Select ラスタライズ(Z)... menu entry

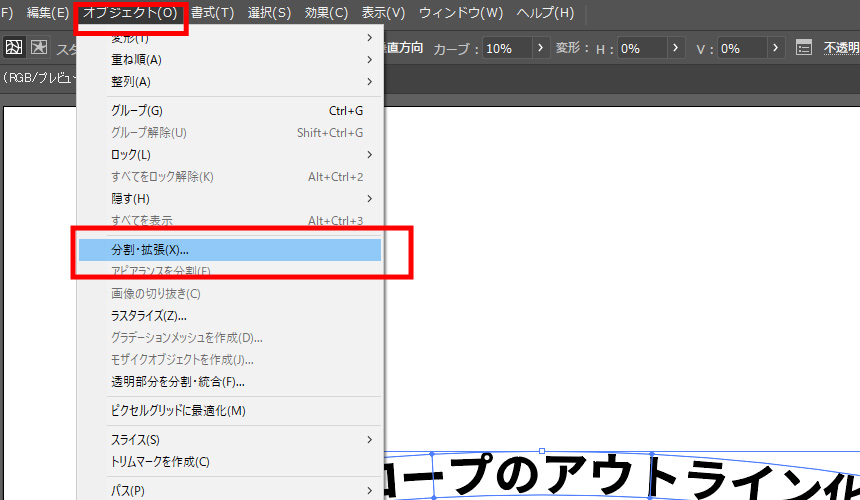click(x=149, y=315)
